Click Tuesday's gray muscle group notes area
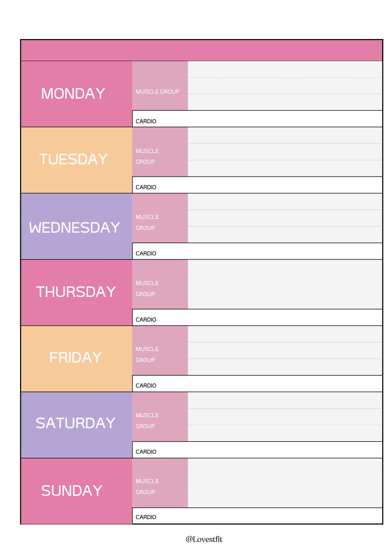 click(x=285, y=152)
